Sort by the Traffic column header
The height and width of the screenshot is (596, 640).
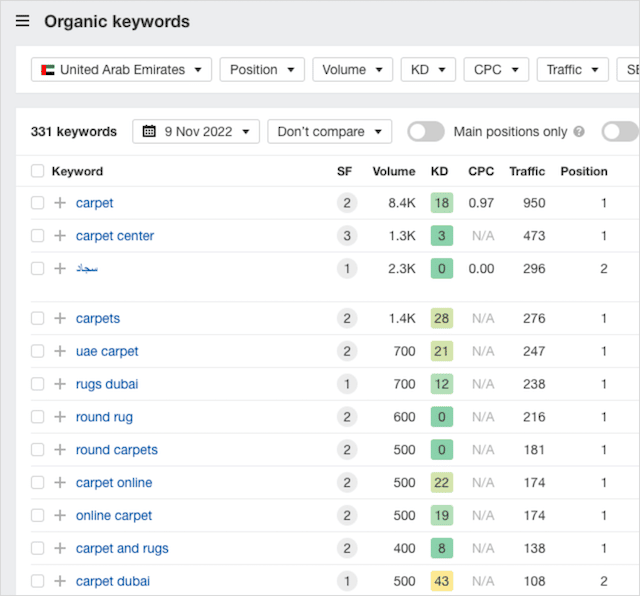point(526,171)
